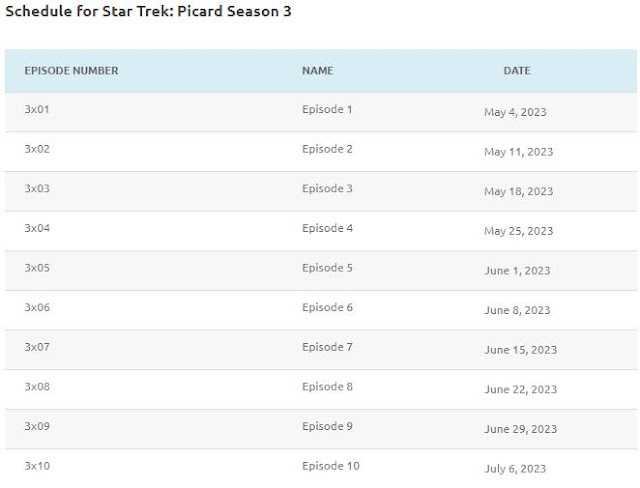Click the May 18, 2023 date

518,191
